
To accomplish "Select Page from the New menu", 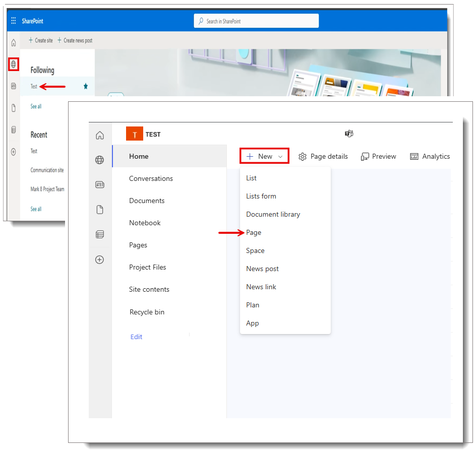I will [254, 232].
